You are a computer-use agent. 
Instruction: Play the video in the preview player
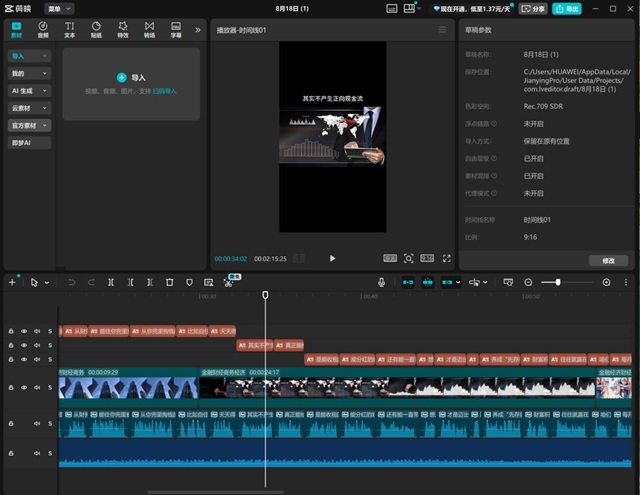point(332,258)
